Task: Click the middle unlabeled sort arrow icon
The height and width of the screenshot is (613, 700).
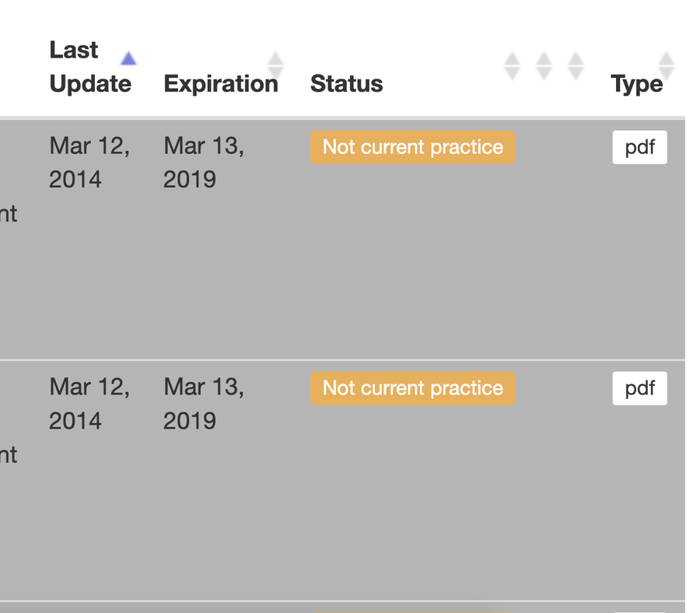Action: [x=544, y=65]
